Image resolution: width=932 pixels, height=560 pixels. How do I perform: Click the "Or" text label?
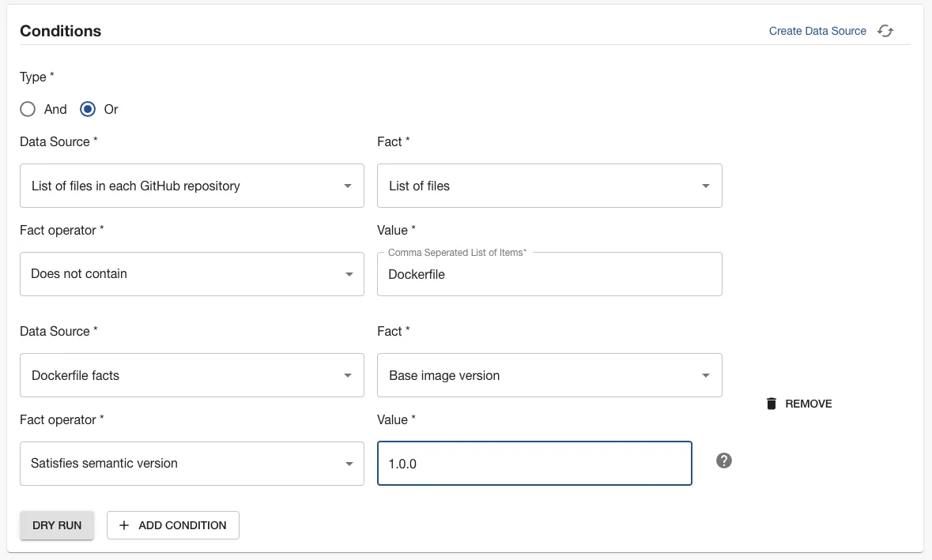coord(111,109)
